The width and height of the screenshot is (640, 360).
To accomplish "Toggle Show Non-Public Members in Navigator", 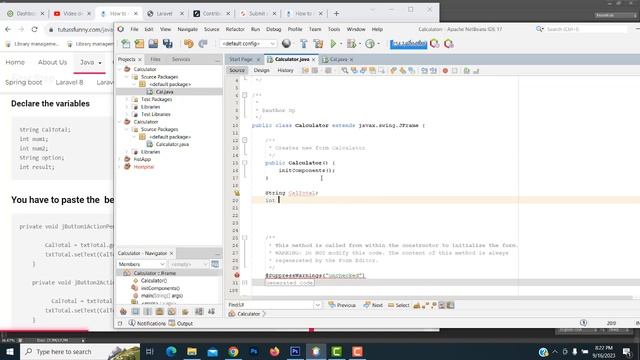I will coord(160,311).
